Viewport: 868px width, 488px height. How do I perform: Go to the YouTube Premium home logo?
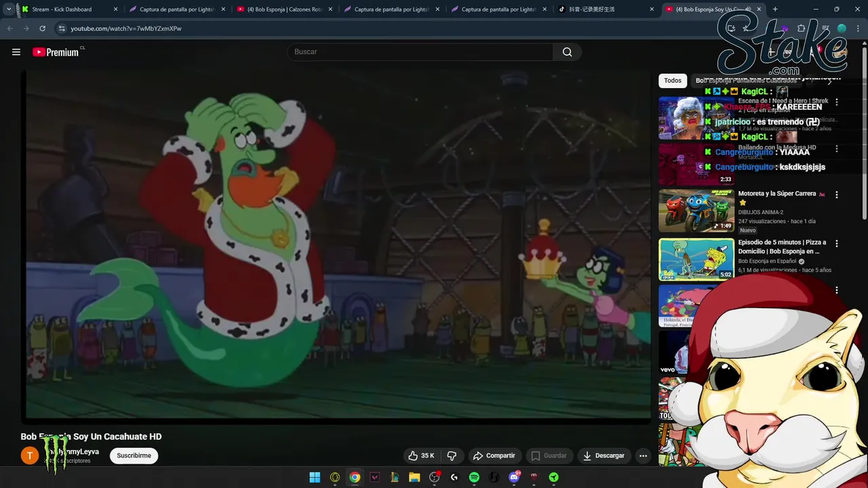pos(56,52)
